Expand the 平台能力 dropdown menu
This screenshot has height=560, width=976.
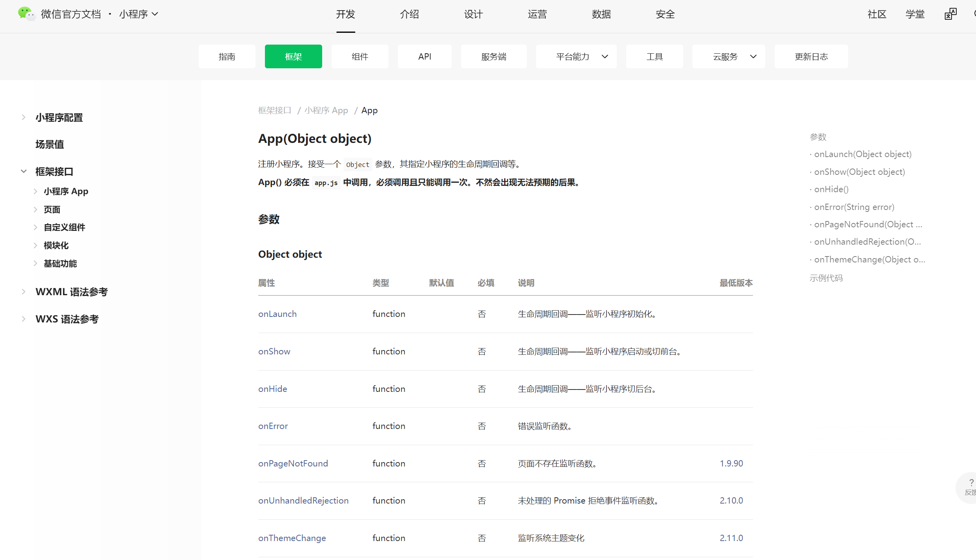pyautogui.click(x=576, y=56)
